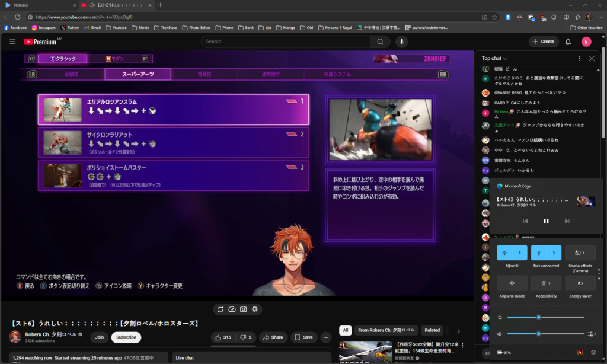Screen dimensions: 607x364
Task: Open more actions ellipsis beside Save
Action: (326, 337)
